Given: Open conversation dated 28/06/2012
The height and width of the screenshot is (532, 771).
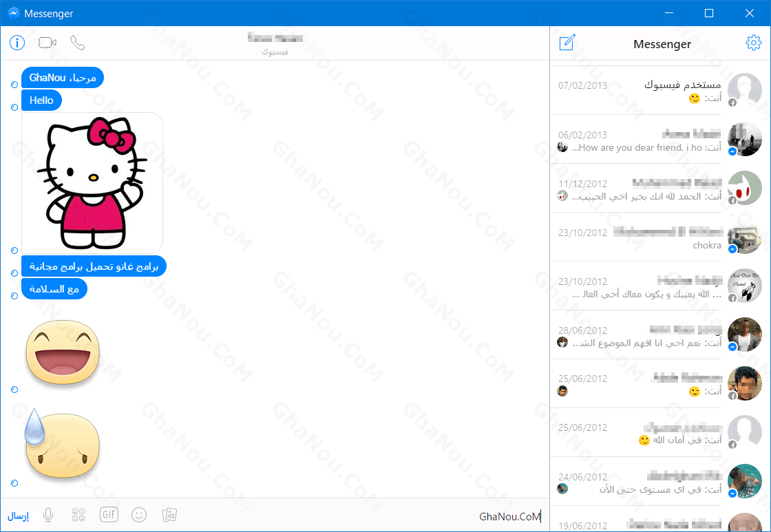Looking at the screenshot, I should click(x=660, y=334).
